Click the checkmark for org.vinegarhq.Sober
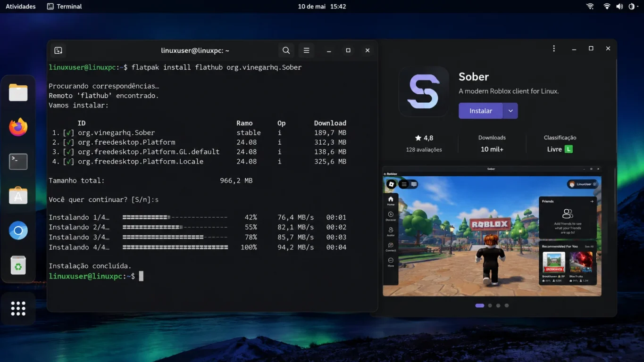The width and height of the screenshot is (644, 362). coord(68,133)
